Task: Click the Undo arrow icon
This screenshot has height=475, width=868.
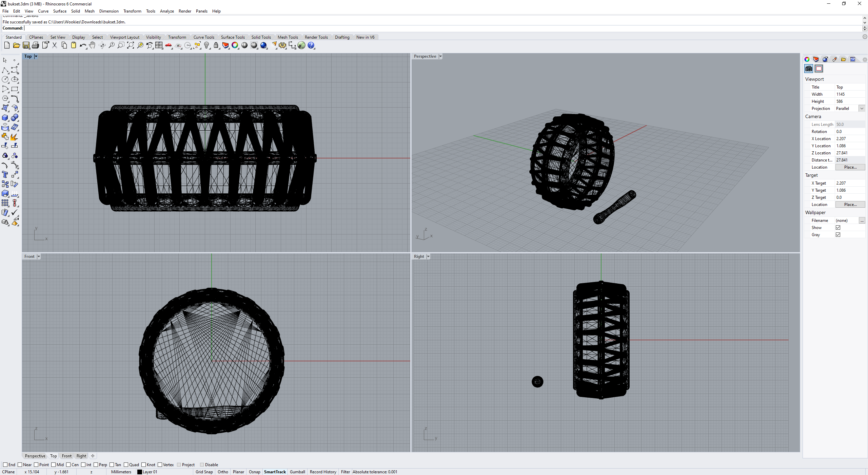Action: pos(82,45)
